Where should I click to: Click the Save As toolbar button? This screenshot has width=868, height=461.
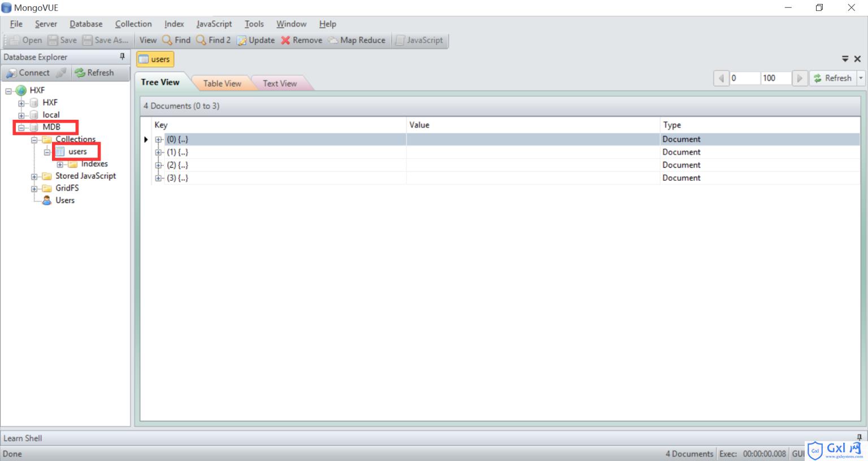106,40
